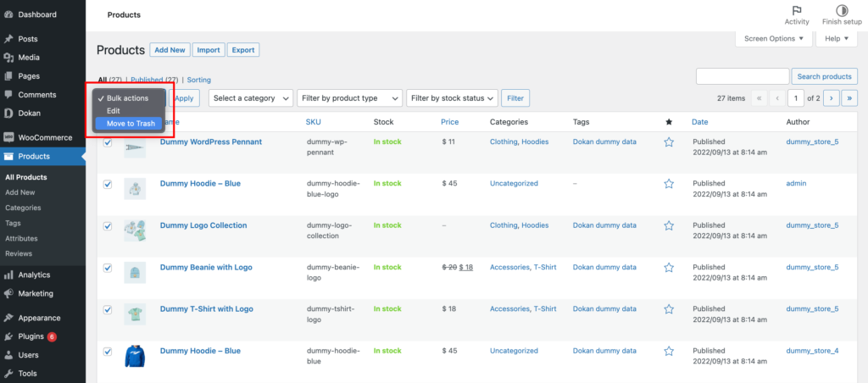Expand the Screen Options panel
Screen dimensions: 868x383
pos(774,39)
